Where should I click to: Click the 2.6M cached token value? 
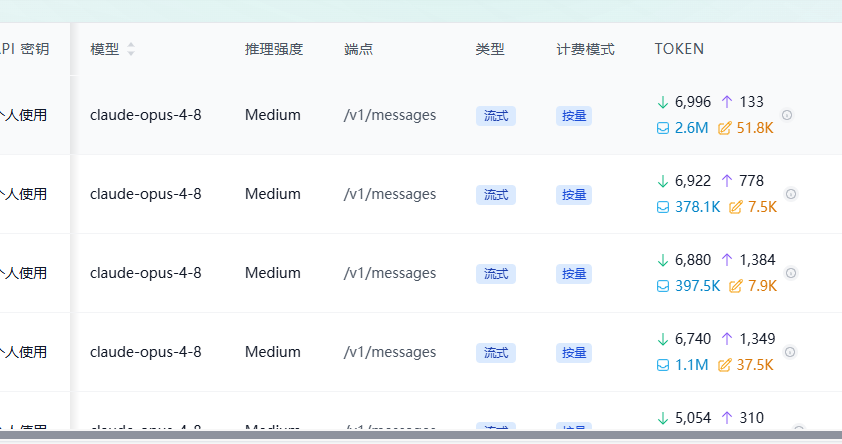[x=692, y=128]
